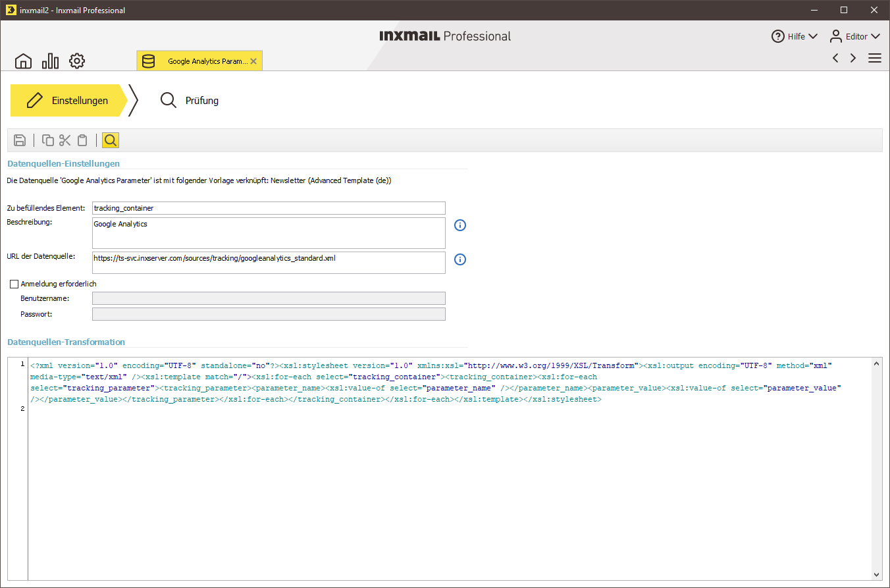Close the Inxmail Professional window
This screenshot has width=890, height=588.
(x=874, y=10)
